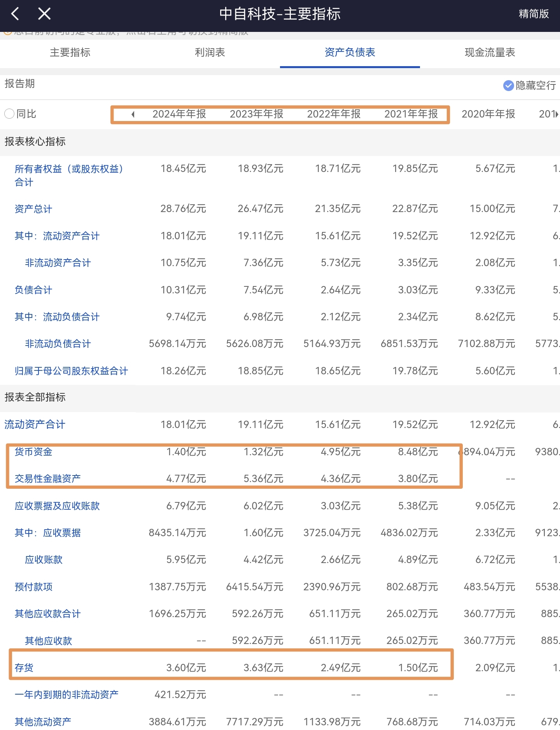
Task: Click the 5698.14万元 non-current liabilities value
Action: coord(177,344)
